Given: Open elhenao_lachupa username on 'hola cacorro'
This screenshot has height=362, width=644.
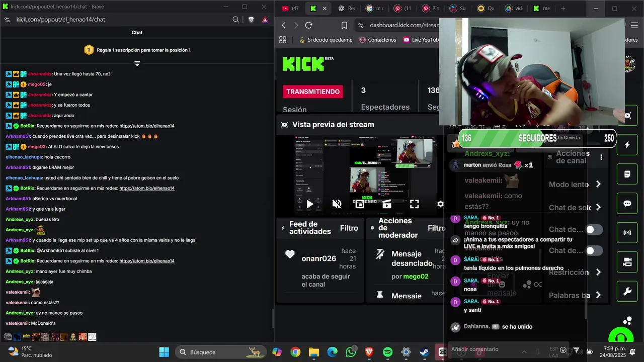Looking at the screenshot, I should point(24,157).
